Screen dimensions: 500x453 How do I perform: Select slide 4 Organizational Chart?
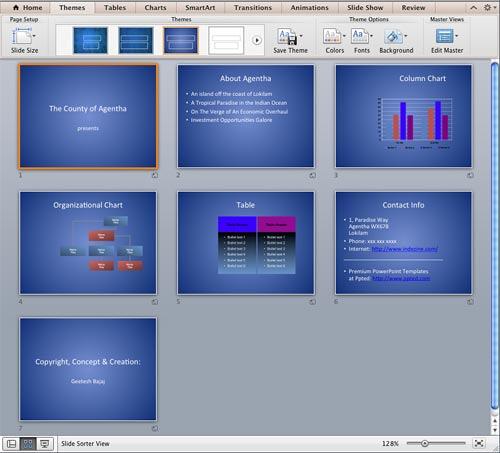[x=88, y=243]
